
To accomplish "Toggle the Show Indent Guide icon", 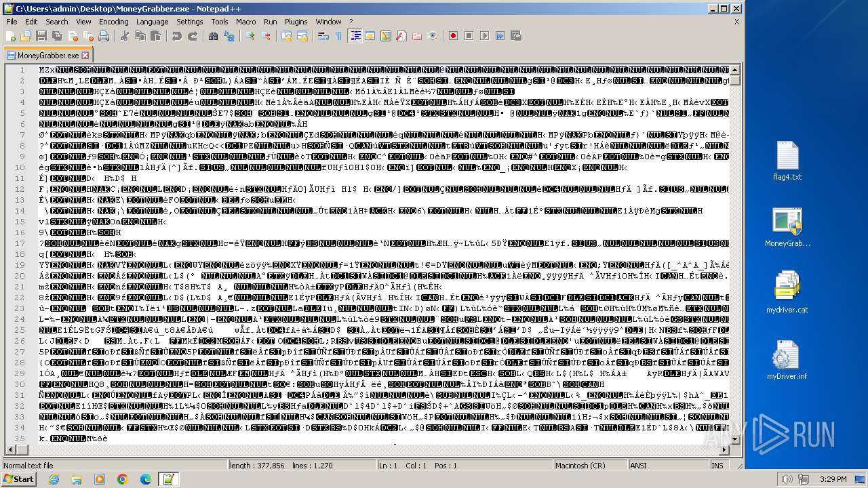I will pos(355,36).
